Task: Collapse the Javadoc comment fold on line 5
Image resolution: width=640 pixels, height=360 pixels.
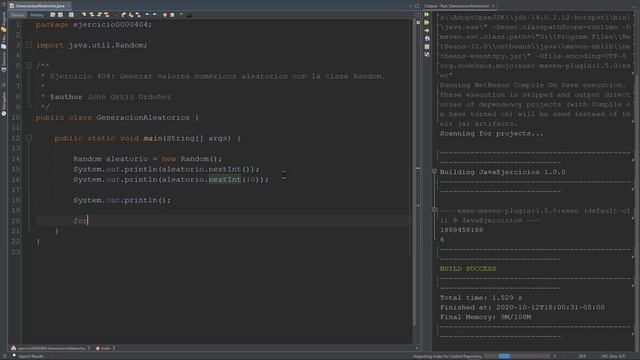Action: point(29,65)
